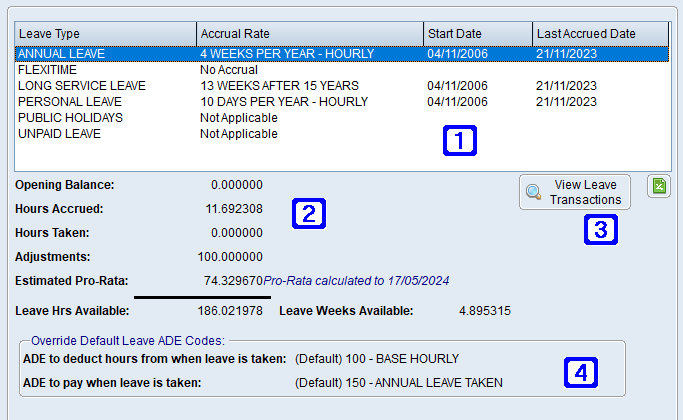The height and width of the screenshot is (420, 683).
Task: Select the PERSONAL LEAVE row
Action: click(342, 102)
